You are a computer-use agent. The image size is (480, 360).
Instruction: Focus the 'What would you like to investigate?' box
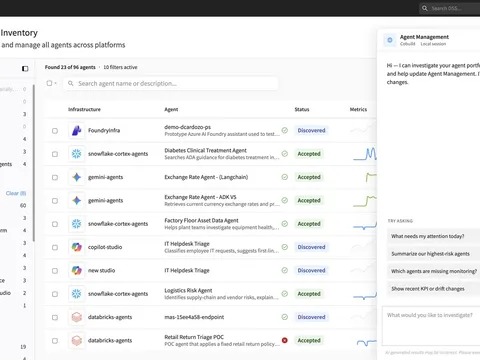pos(431,326)
